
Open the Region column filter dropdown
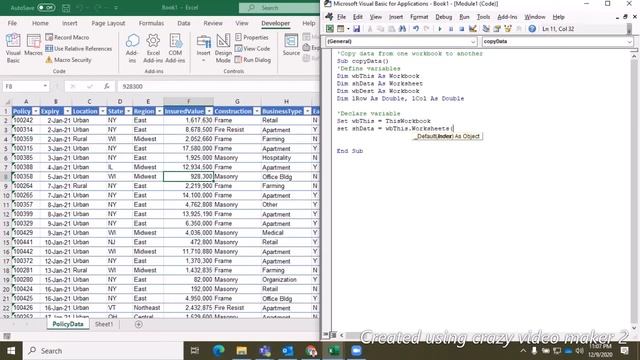pos(159,111)
